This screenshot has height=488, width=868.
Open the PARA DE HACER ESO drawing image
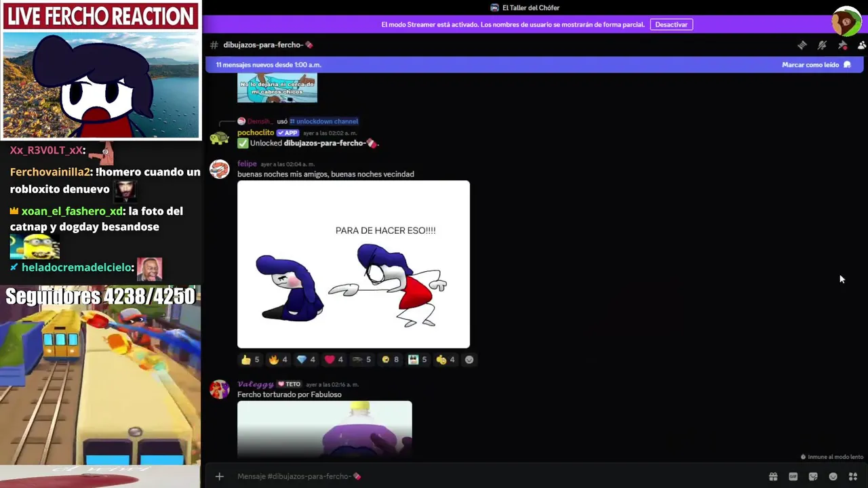[x=353, y=264]
